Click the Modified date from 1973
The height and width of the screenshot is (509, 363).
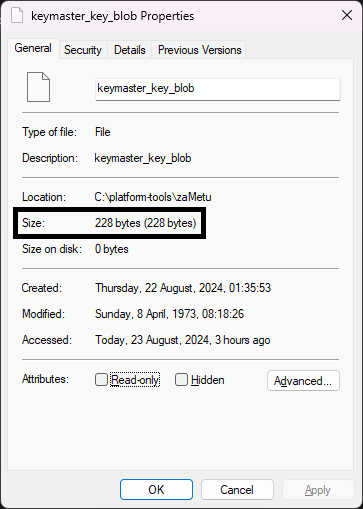click(x=169, y=314)
